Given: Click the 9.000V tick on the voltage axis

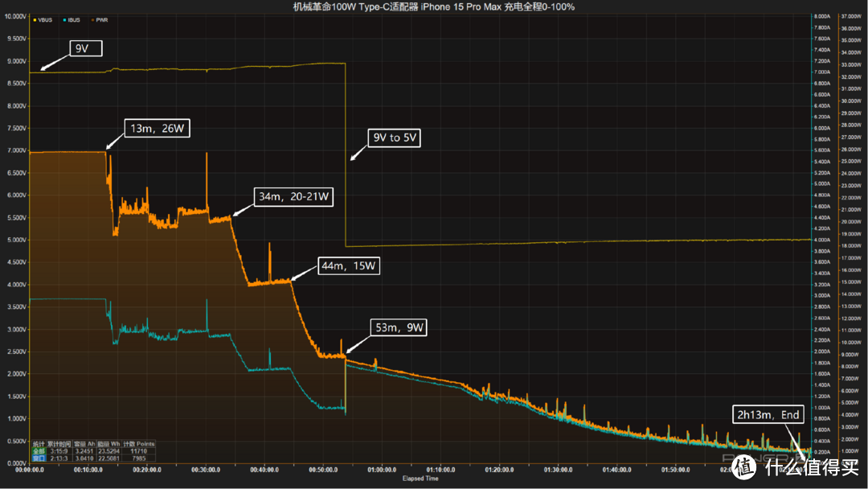Looking at the screenshot, I should coord(16,61).
